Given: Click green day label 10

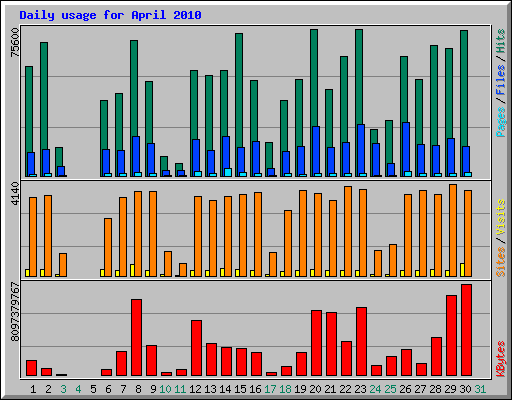Looking at the screenshot, I should point(165,389).
